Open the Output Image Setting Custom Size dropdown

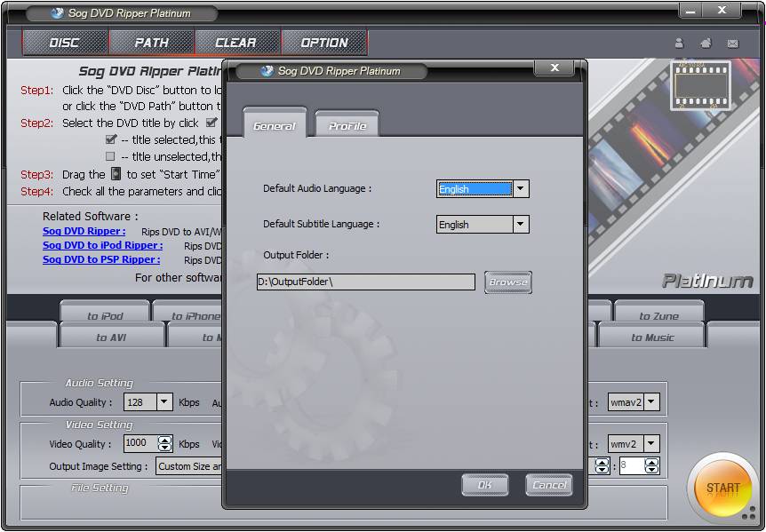pyautogui.click(x=189, y=466)
